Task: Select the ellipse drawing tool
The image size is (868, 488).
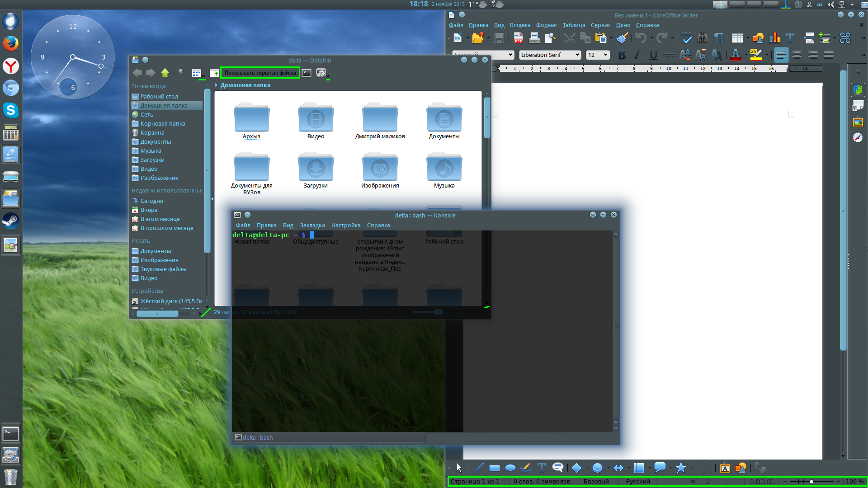Action: [510, 468]
